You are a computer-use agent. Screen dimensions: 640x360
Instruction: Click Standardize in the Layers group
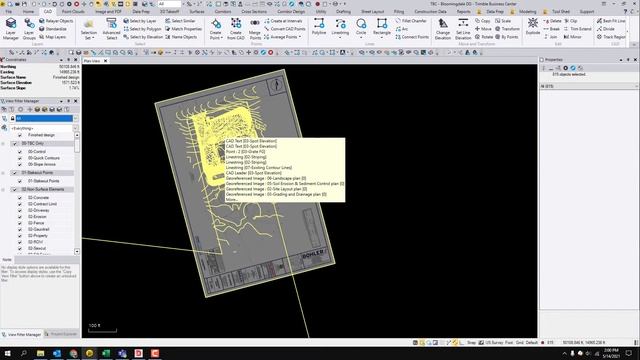tap(53, 29)
